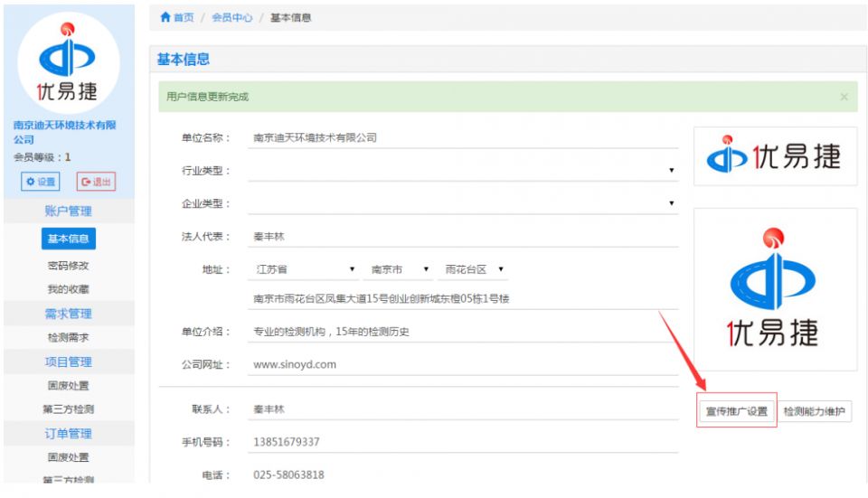
Task: Expand the 企业类型 dropdown
Action: [x=463, y=203]
